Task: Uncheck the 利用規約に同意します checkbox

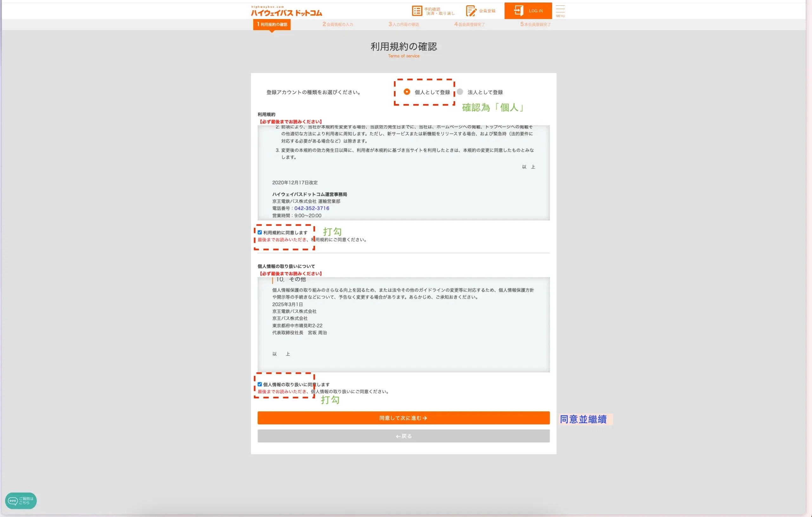Action: [x=259, y=232]
